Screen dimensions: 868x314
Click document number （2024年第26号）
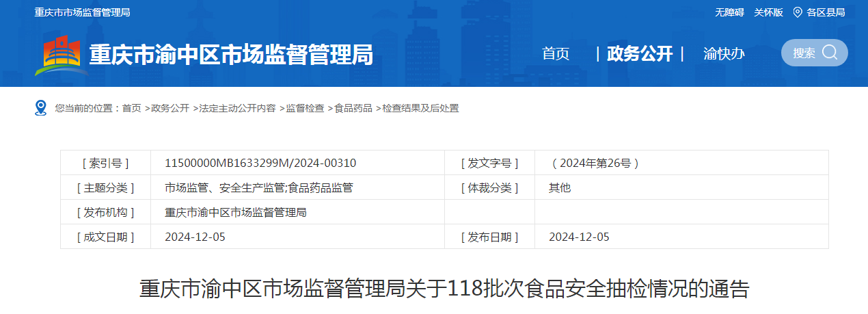coord(595,163)
